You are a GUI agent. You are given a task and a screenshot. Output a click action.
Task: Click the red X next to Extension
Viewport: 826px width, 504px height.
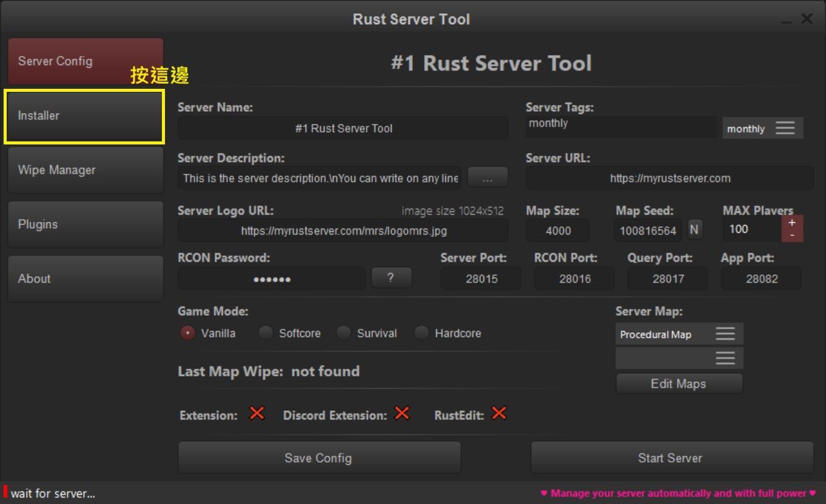click(256, 413)
